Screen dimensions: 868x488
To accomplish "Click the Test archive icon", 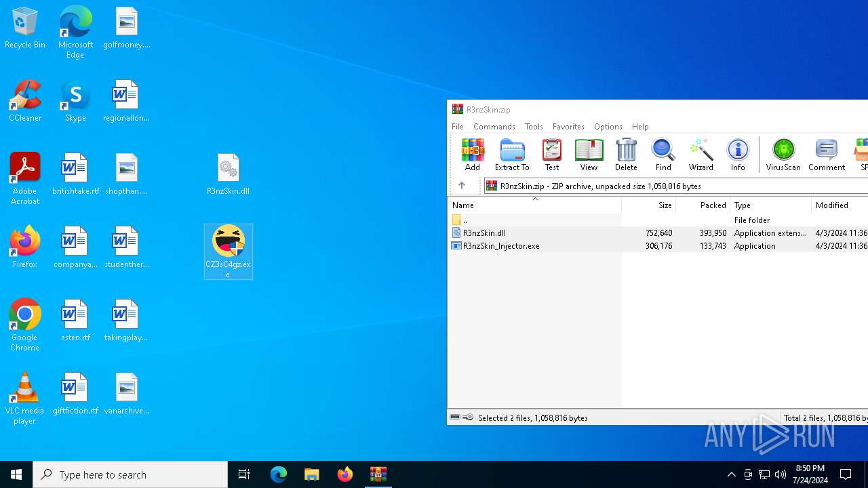I will (552, 155).
